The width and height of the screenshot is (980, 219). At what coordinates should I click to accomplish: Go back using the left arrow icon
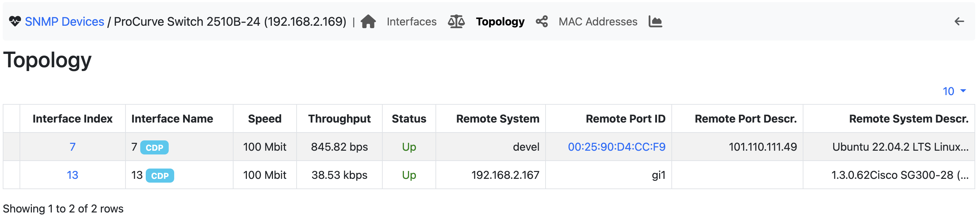959,22
